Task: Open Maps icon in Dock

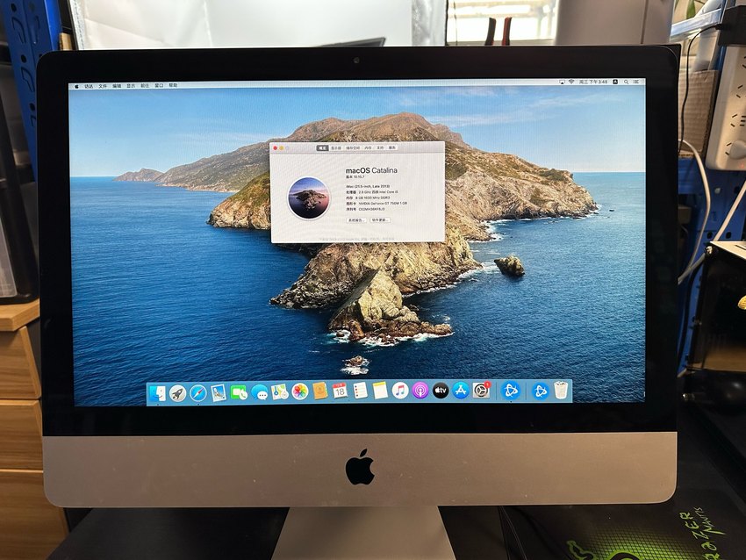Action: click(280, 392)
